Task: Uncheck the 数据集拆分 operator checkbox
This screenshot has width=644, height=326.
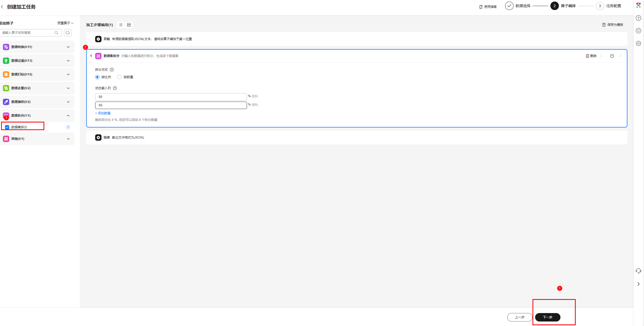Action: pyautogui.click(x=7, y=127)
